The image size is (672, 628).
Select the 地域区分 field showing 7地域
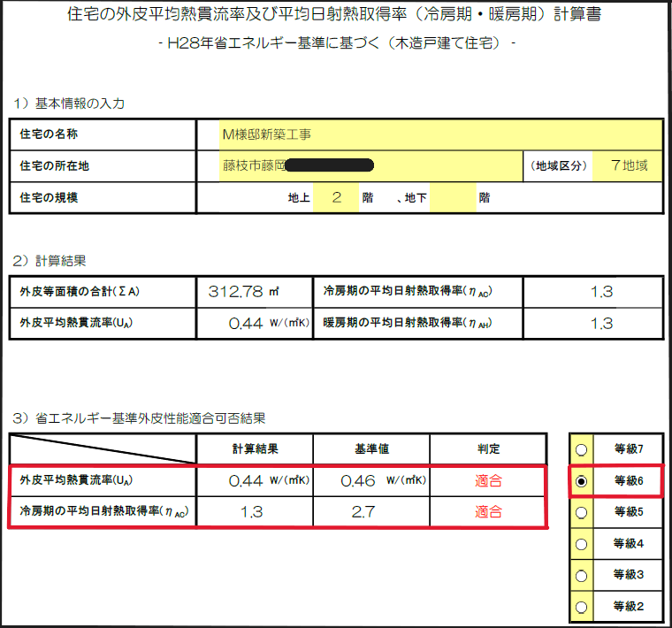(x=628, y=165)
